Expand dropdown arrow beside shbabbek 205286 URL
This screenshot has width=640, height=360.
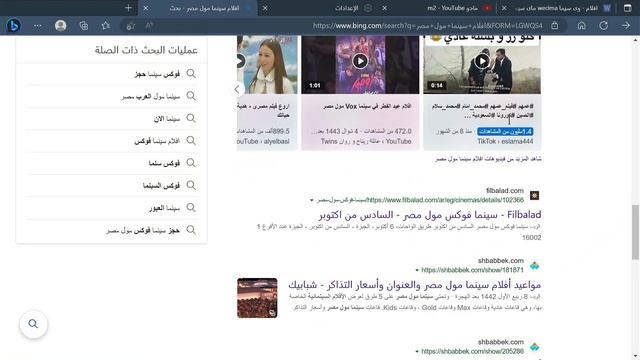(417, 351)
